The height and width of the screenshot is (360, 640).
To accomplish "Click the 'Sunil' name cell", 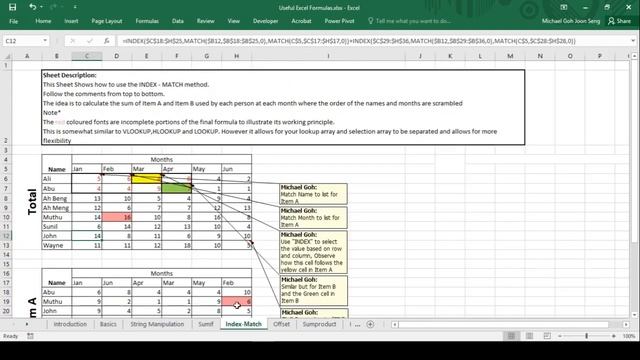I will (x=56, y=227).
